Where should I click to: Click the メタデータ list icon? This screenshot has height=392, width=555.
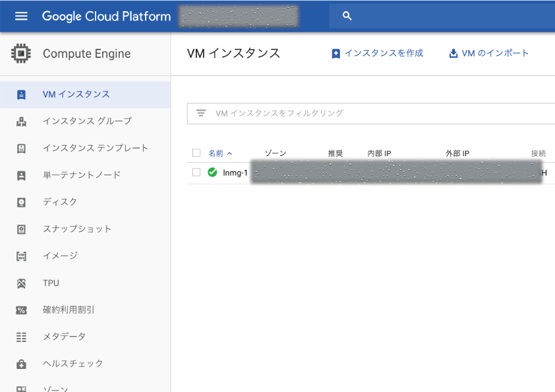(x=21, y=337)
